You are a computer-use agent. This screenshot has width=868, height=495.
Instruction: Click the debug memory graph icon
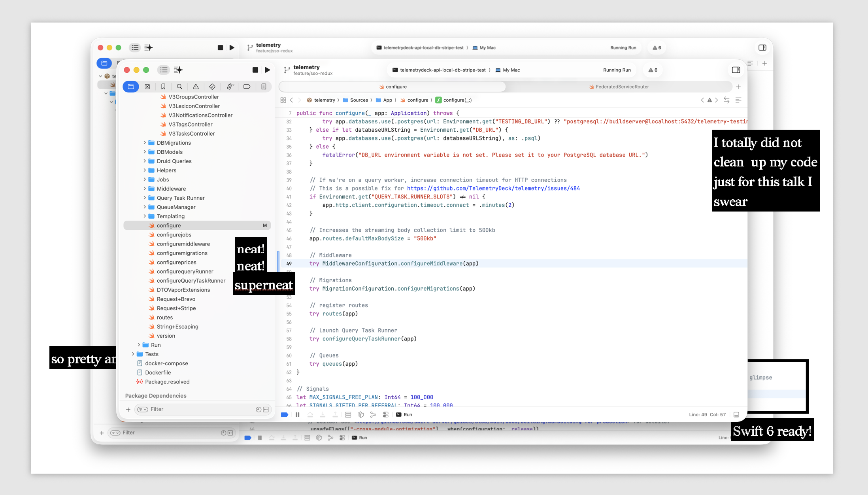pos(373,415)
